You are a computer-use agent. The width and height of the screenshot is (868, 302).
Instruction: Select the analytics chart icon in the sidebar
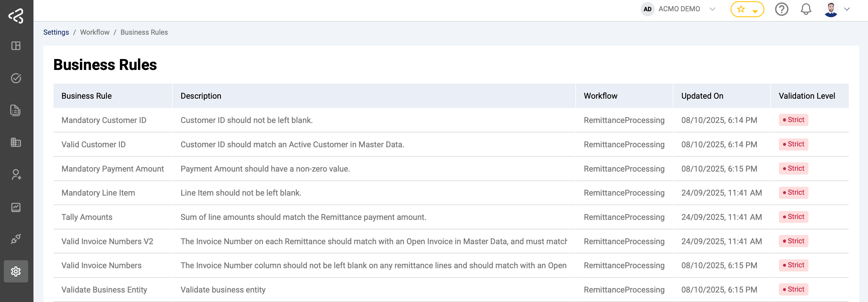coord(15,207)
